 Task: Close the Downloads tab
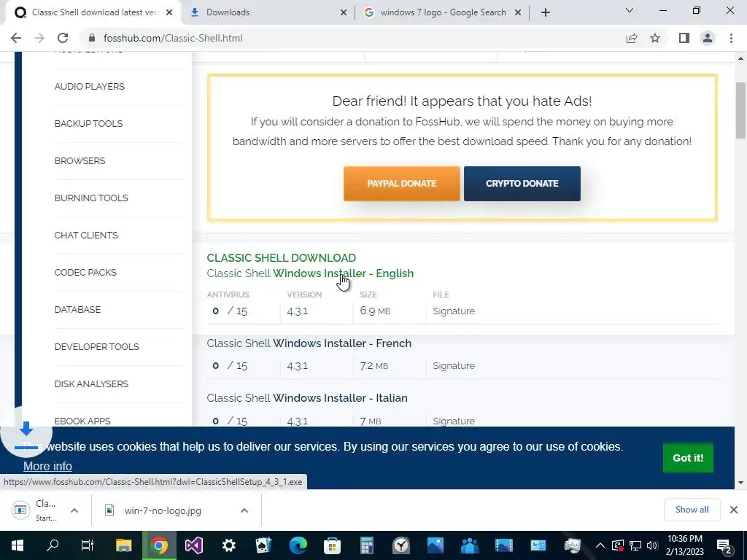(344, 12)
